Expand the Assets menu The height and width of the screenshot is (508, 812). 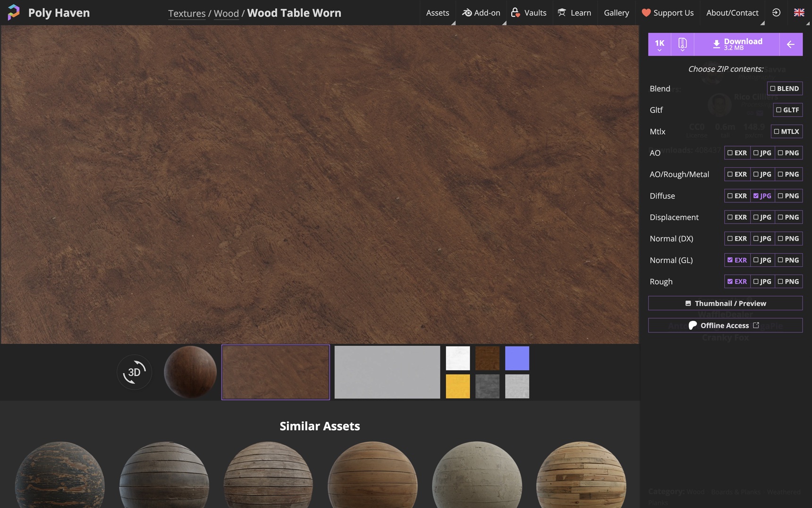(x=438, y=13)
